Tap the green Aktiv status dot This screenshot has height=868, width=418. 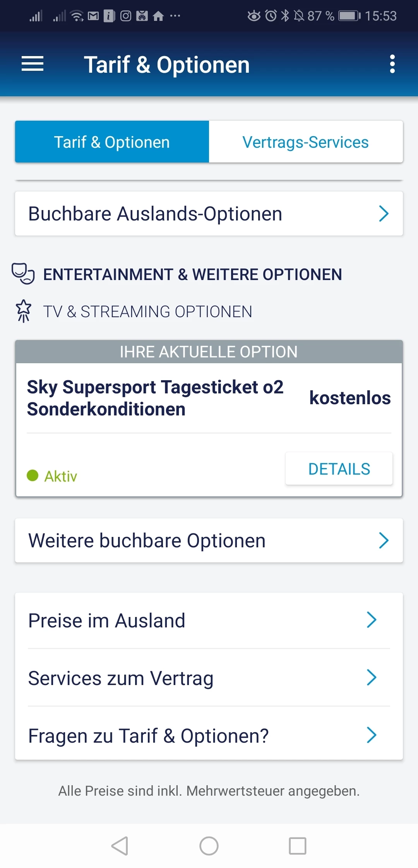tap(33, 475)
